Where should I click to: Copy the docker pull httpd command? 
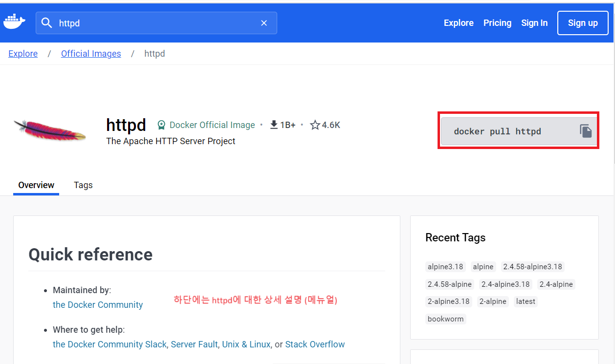[x=586, y=131]
